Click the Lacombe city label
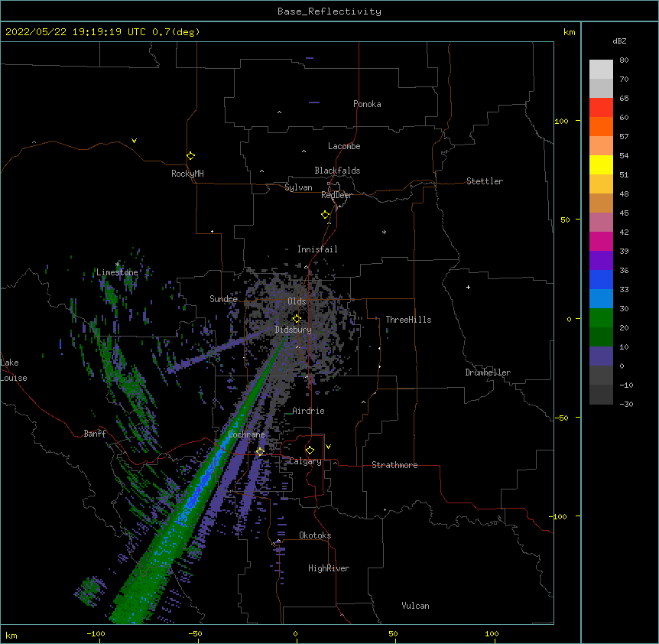 click(x=344, y=146)
